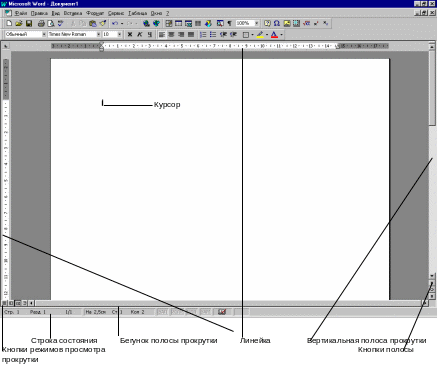
Task: Click horizontal scrollbar left arrow
Action: [31, 303]
